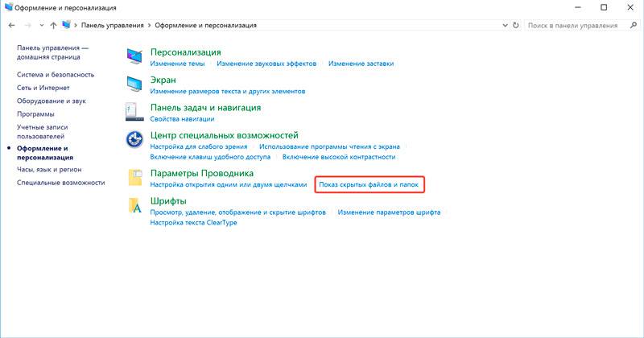Click the Параметры Проводника folder icon
The width and height of the screenshot is (644, 338).
tap(134, 178)
